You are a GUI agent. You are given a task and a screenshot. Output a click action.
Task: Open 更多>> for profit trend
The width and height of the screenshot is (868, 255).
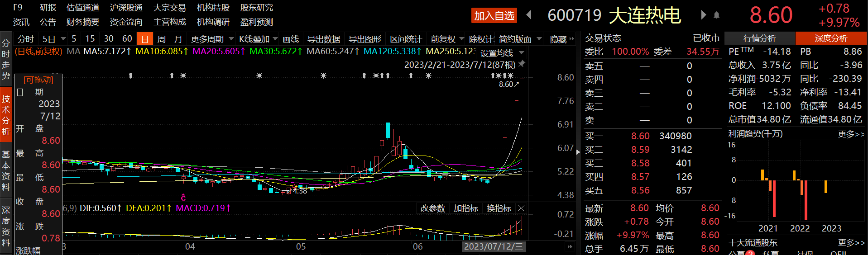851,134
